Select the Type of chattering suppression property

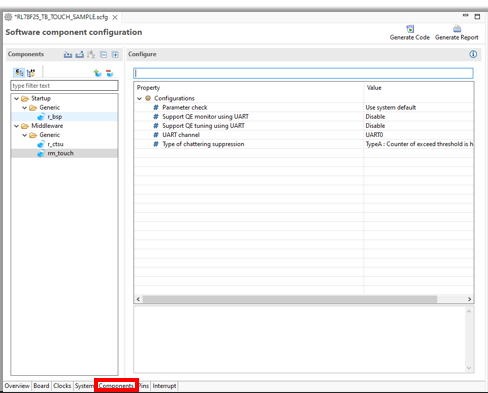tap(203, 144)
